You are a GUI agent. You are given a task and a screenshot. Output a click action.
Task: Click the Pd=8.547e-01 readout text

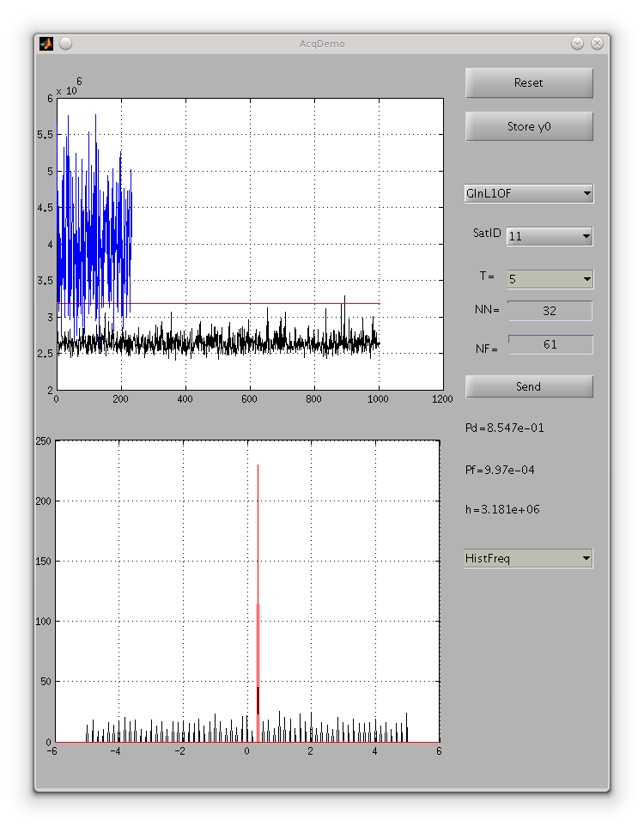tap(504, 428)
